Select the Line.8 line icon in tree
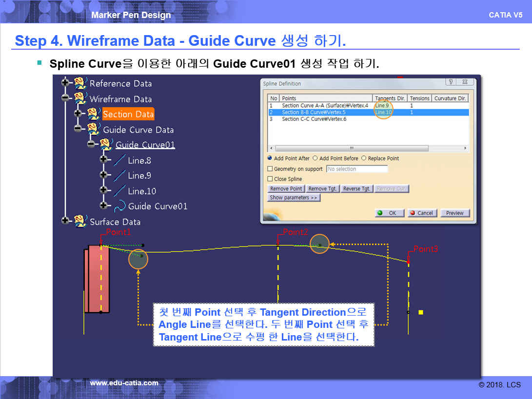This screenshot has height=399, width=532. [x=119, y=160]
